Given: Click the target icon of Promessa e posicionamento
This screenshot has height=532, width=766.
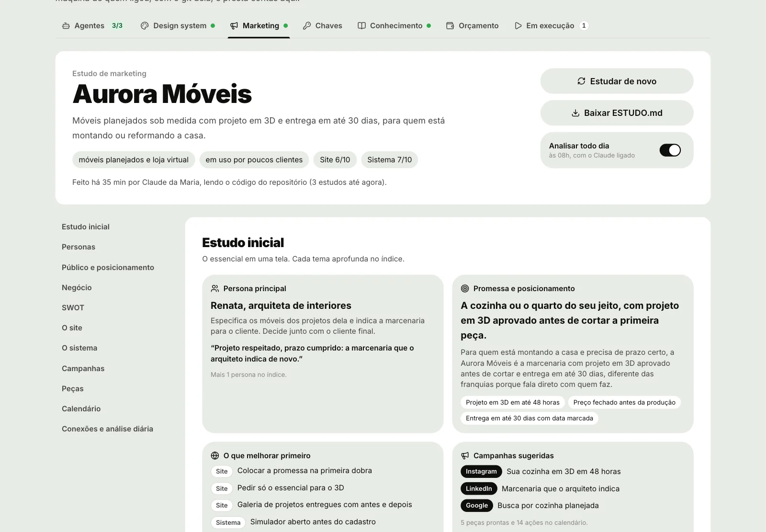Looking at the screenshot, I should [465, 288].
